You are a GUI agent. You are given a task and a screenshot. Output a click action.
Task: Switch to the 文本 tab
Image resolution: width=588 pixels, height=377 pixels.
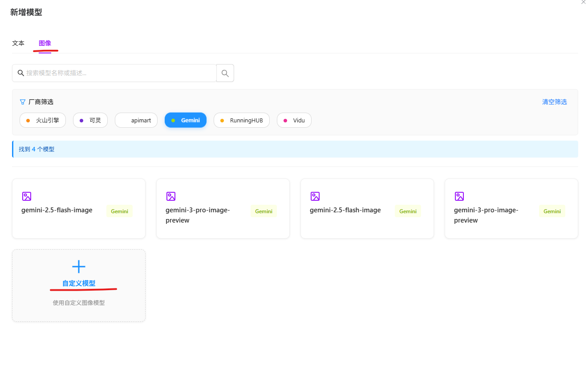[18, 43]
